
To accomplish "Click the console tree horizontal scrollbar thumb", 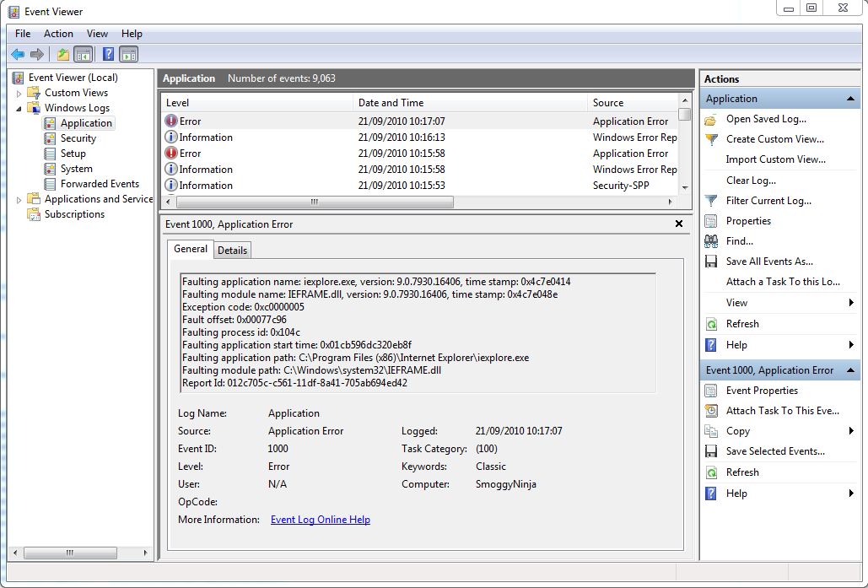I will click(x=70, y=553).
